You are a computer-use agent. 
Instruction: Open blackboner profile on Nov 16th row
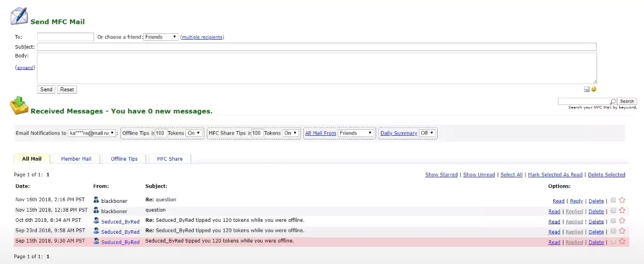(x=114, y=201)
